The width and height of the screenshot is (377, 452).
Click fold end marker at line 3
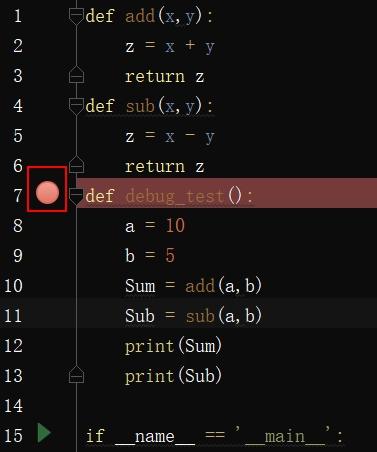click(x=76, y=75)
